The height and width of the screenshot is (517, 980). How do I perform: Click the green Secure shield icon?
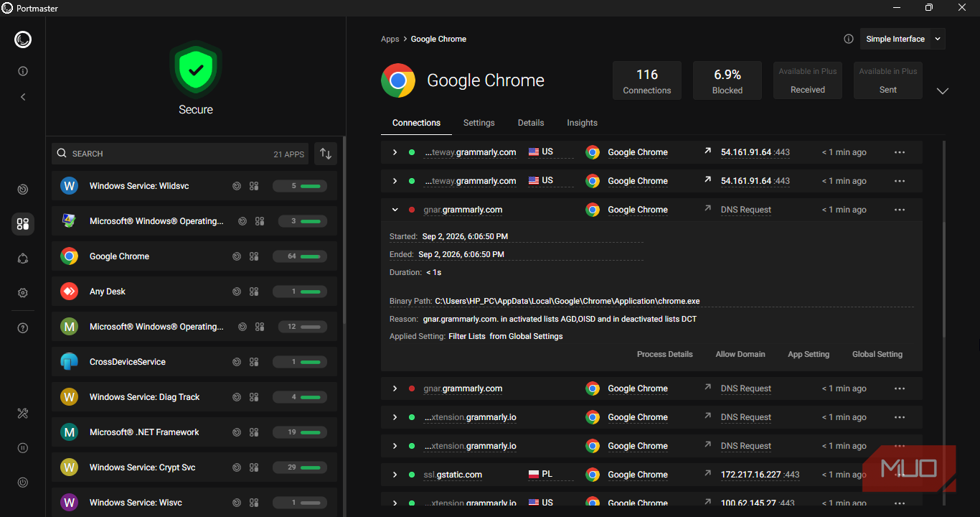(196, 70)
